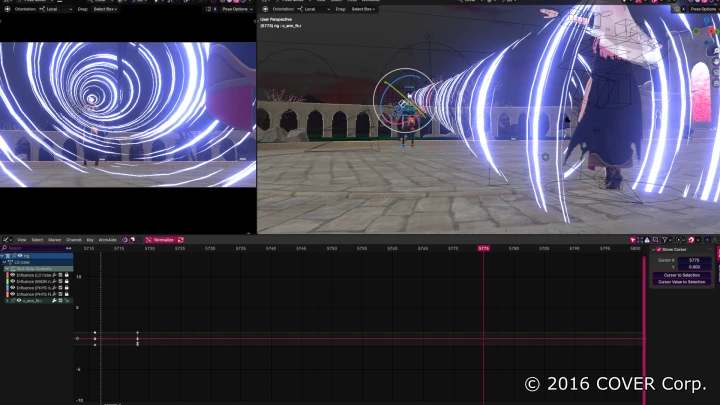Toggle proportional editing icon in graph header
720x405 pixels.
(707, 240)
